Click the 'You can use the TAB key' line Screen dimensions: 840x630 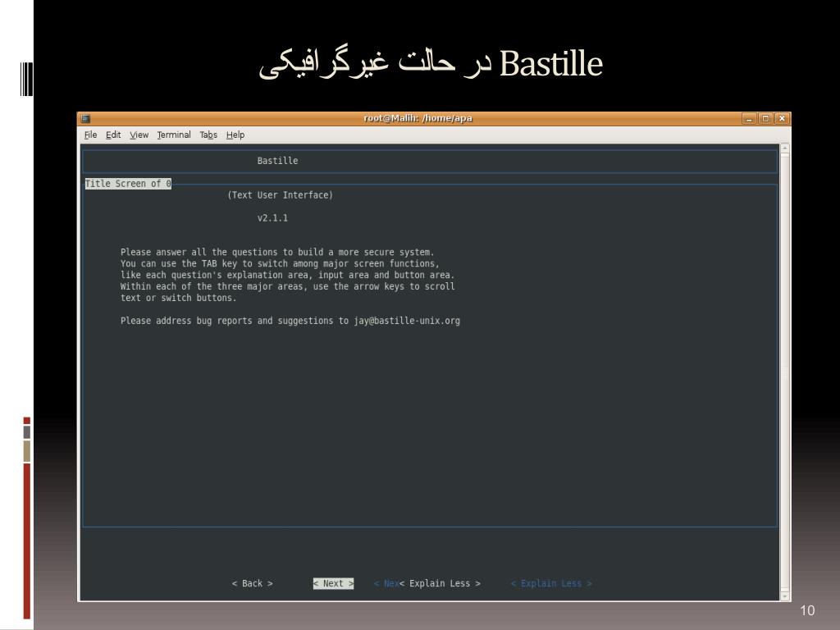coord(280,263)
